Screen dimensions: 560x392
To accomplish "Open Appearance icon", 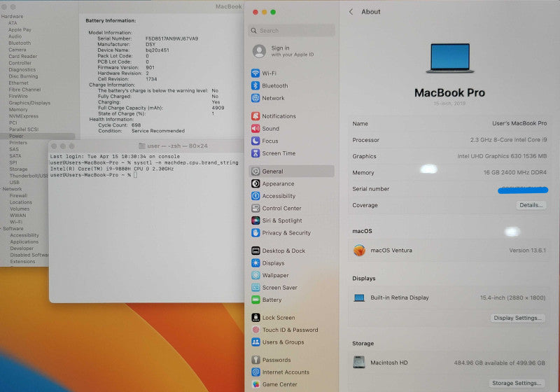I will pos(255,183).
